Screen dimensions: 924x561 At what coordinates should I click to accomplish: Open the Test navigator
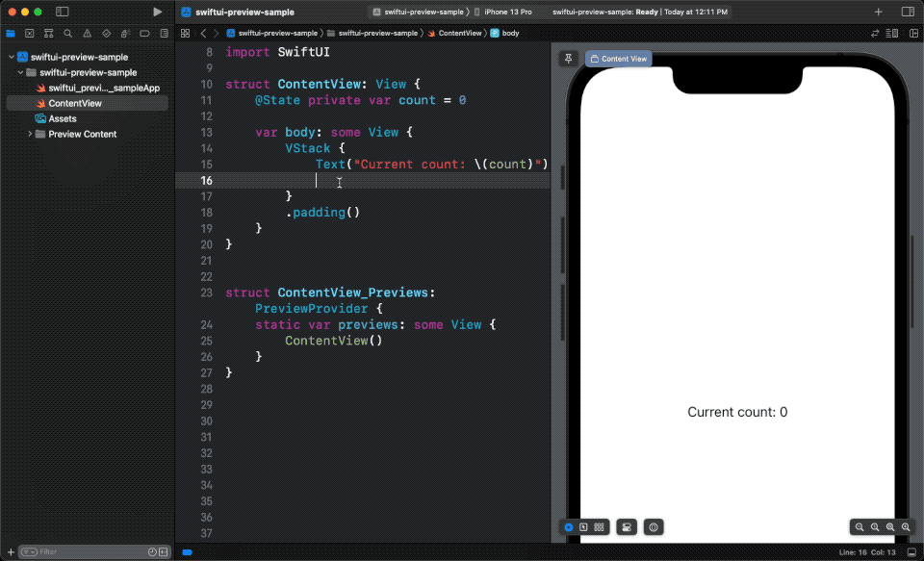pyautogui.click(x=107, y=33)
